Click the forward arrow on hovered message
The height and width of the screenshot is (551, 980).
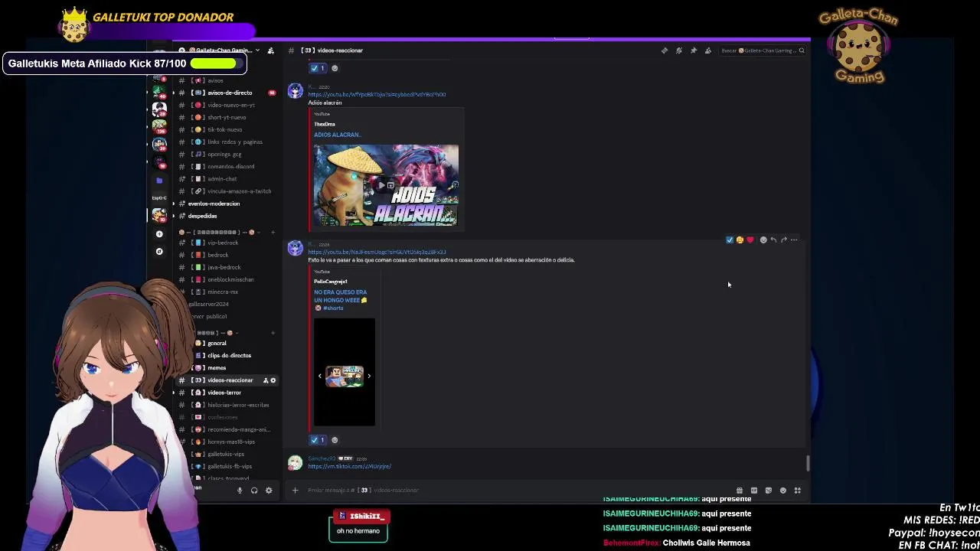pos(784,240)
